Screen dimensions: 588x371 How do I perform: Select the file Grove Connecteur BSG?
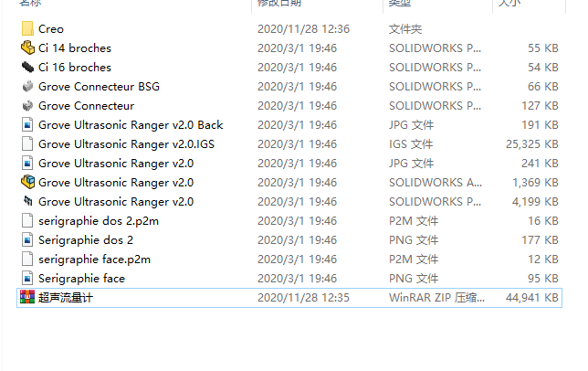(99, 86)
